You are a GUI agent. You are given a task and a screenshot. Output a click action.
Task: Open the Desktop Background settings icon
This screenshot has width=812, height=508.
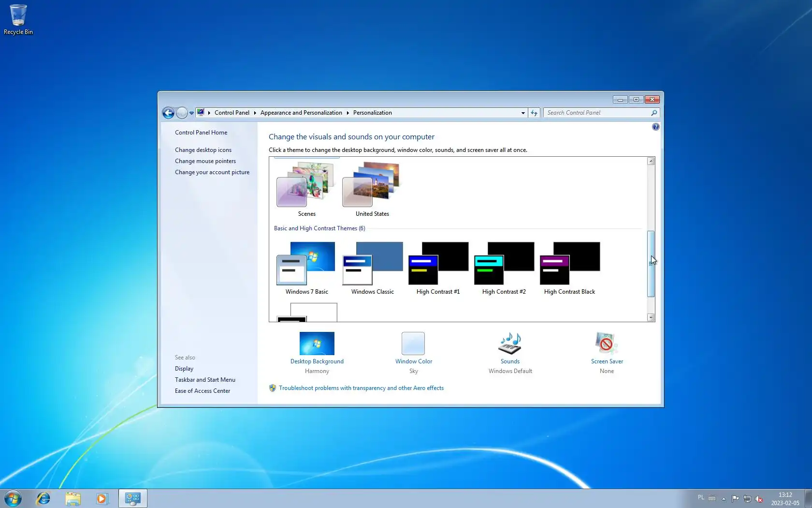pos(317,344)
